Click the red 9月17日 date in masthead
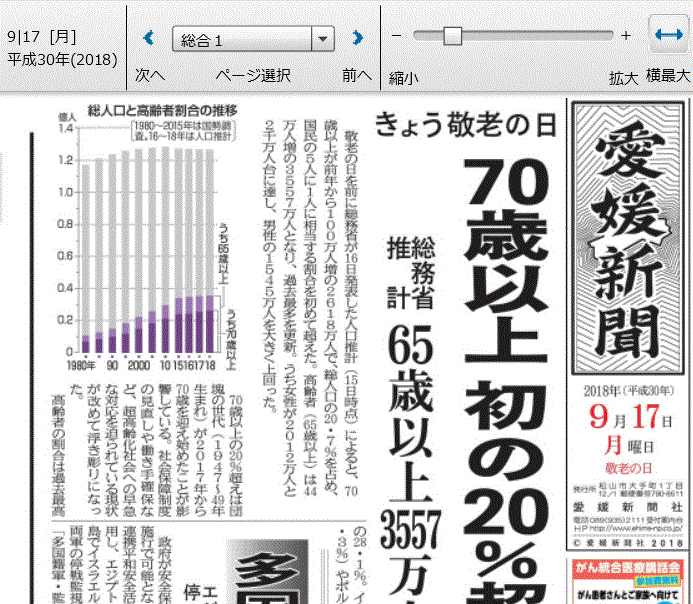693x604 pixels. coord(630,417)
